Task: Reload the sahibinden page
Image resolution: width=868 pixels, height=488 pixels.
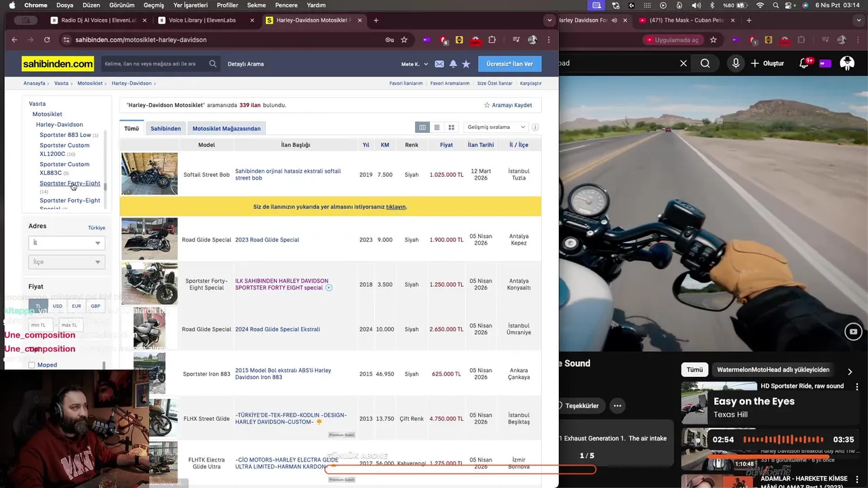Action: [x=47, y=39]
